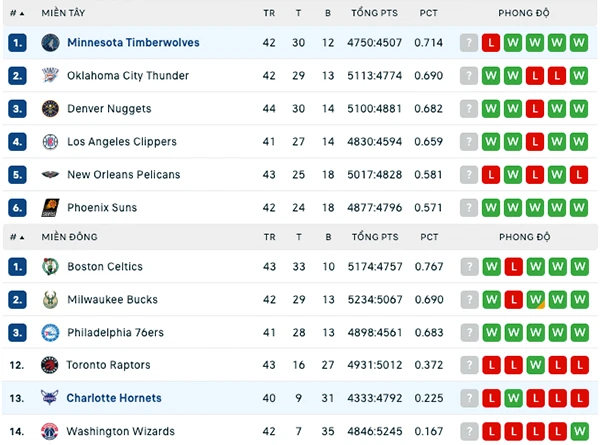Click Timberwolves' red L form badge

[x=491, y=42]
